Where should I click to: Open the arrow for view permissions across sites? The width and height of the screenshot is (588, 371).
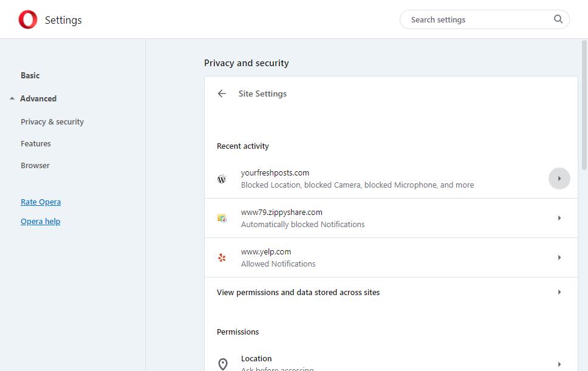(559, 292)
